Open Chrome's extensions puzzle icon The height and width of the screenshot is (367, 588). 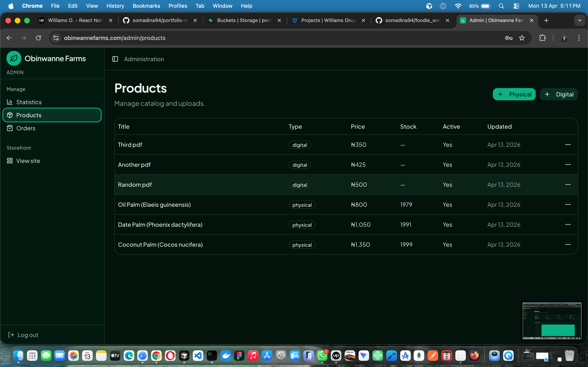[542, 38]
